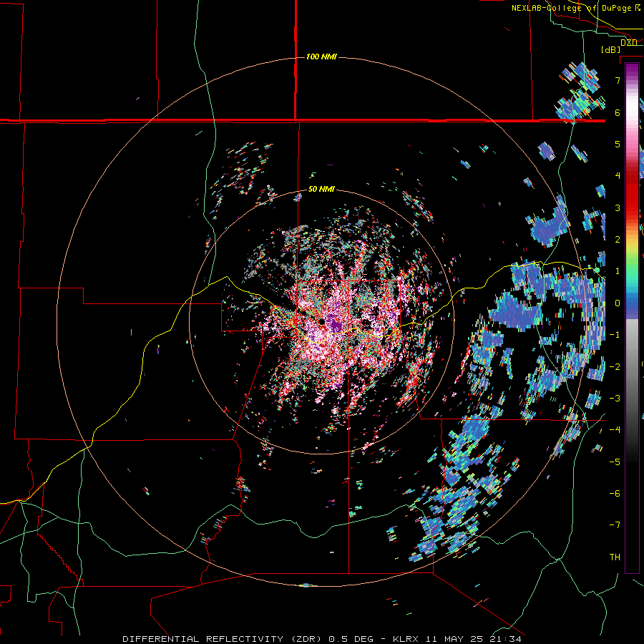
Task: Click the 1 value on ZDR scale
Action: (618, 271)
